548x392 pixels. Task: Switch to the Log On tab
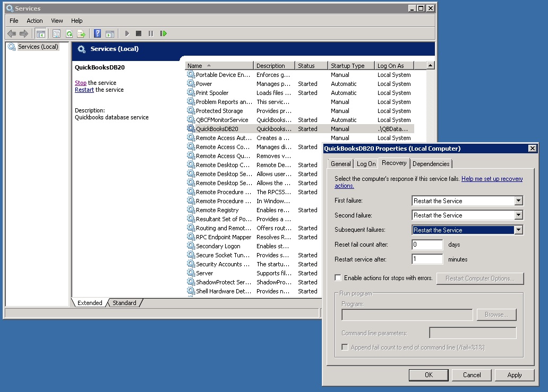[366, 164]
